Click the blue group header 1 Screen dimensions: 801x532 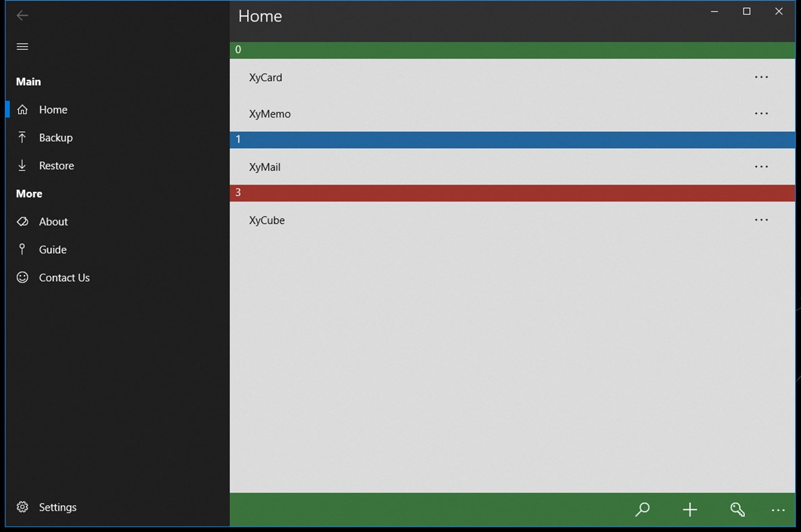pos(512,140)
